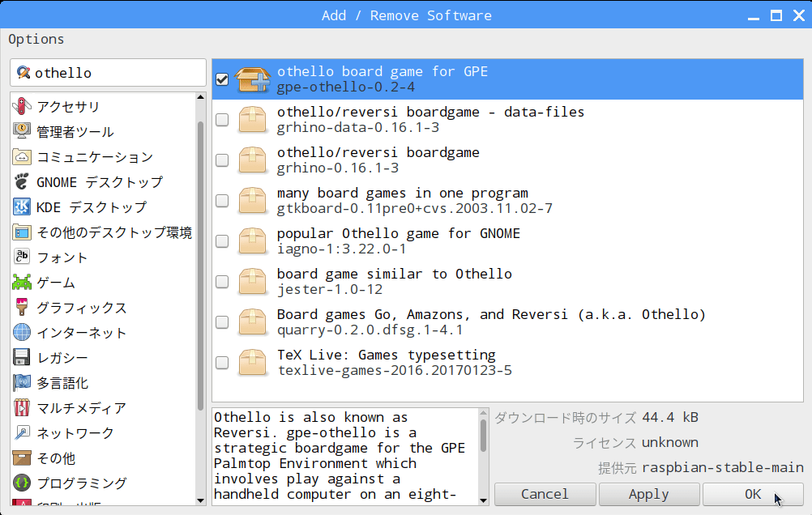
Task: Enable the gtkboard package checkbox
Action: (x=222, y=200)
